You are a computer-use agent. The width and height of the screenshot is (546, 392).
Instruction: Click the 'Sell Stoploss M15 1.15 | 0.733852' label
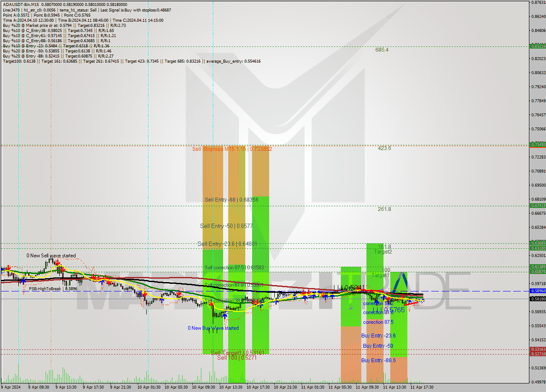pos(232,149)
